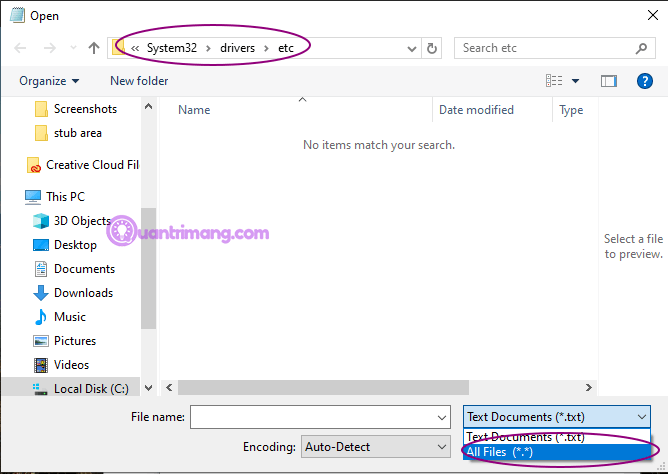This screenshot has width=668, height=474.
Task: Close the Open dialog
Action: point(652,15)
